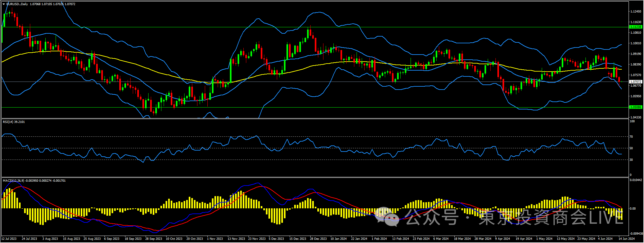Click the 1.04330 price axis label
Viewport: 644px width, 243px height.
tap(636, 117)
